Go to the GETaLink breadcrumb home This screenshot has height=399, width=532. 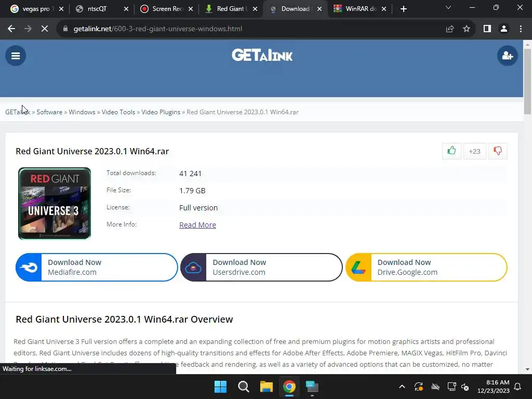(x=18, y=112)
